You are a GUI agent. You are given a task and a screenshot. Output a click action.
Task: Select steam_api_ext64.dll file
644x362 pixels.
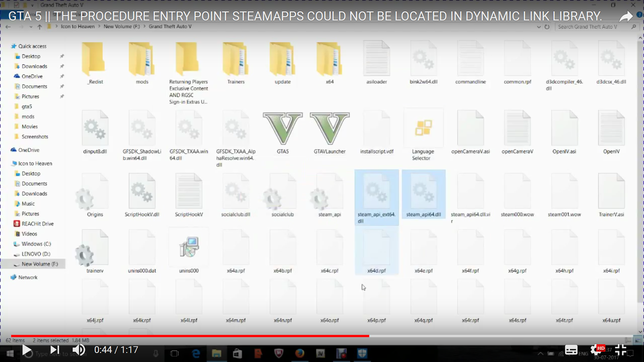[x=377, y=197]
